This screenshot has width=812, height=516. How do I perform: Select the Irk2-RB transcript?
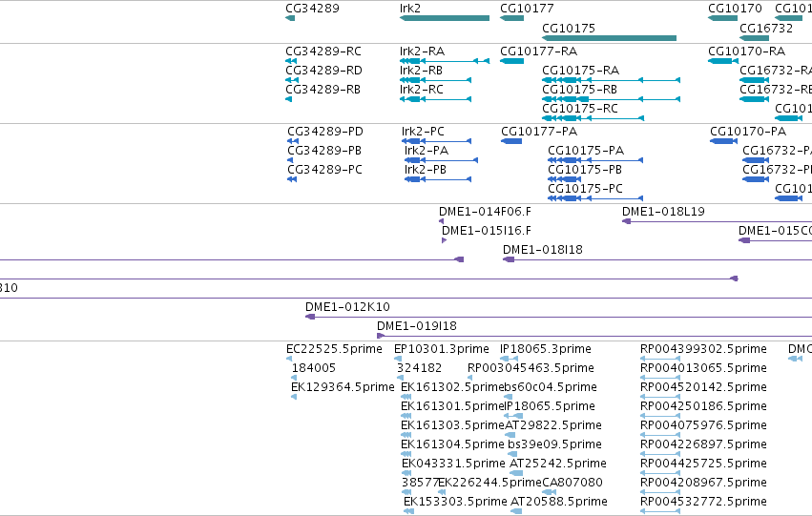tap(421, 71)
